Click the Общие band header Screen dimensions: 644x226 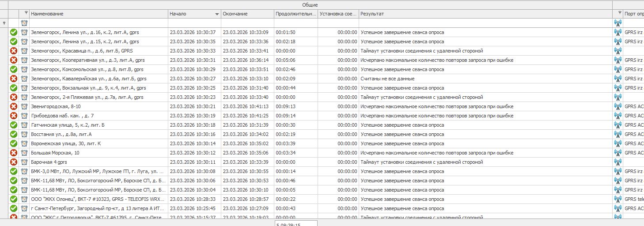(x=310, y=4)
